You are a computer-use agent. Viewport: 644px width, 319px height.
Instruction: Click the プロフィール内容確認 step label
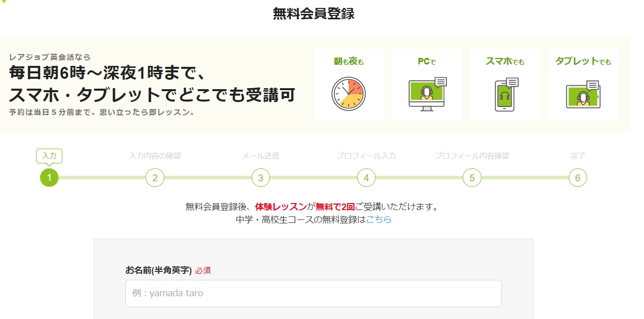[x=472, y=156]
